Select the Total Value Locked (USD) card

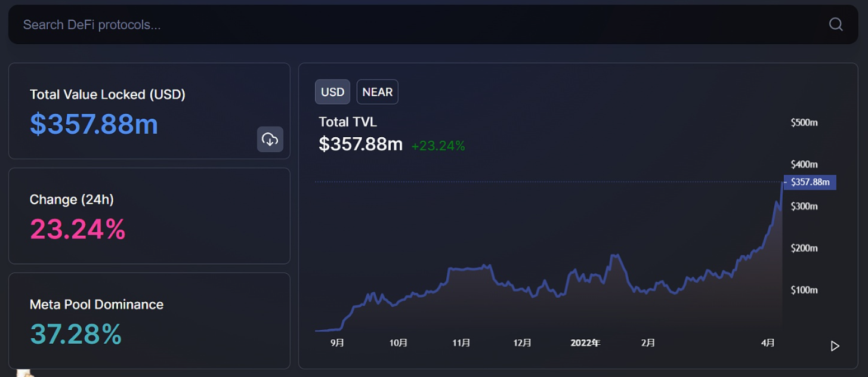pyautogui.click(x=149, y=112)
